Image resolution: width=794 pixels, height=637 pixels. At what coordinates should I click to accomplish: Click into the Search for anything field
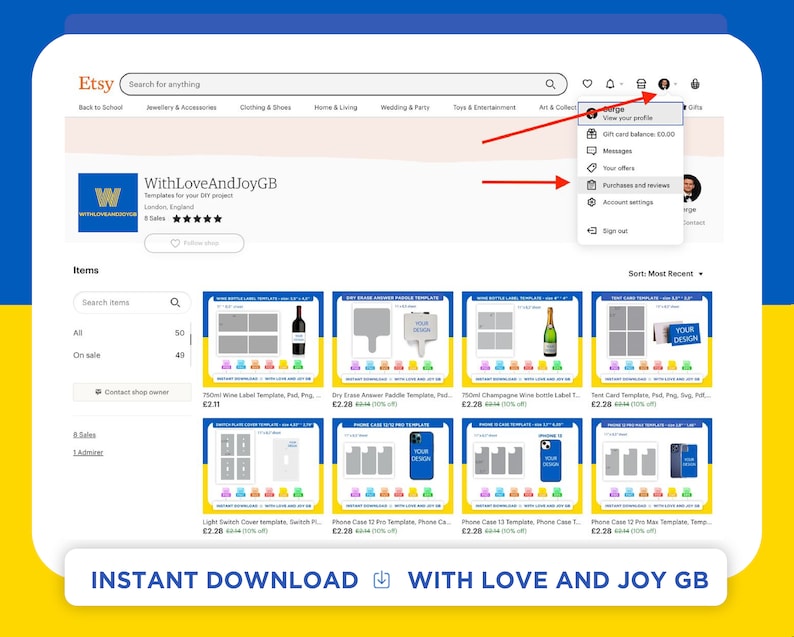tap(334, 84)
